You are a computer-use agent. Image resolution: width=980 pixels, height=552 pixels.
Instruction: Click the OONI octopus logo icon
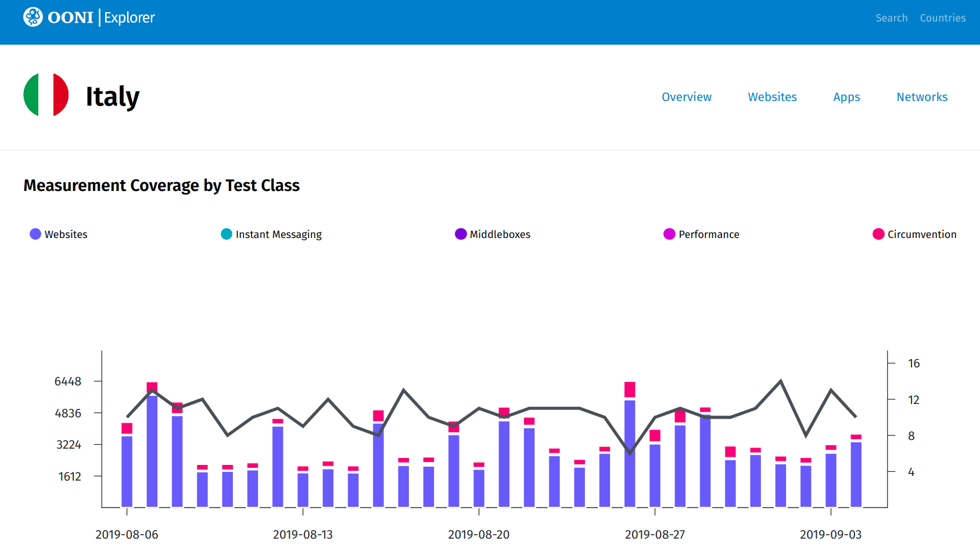point(33,17)
